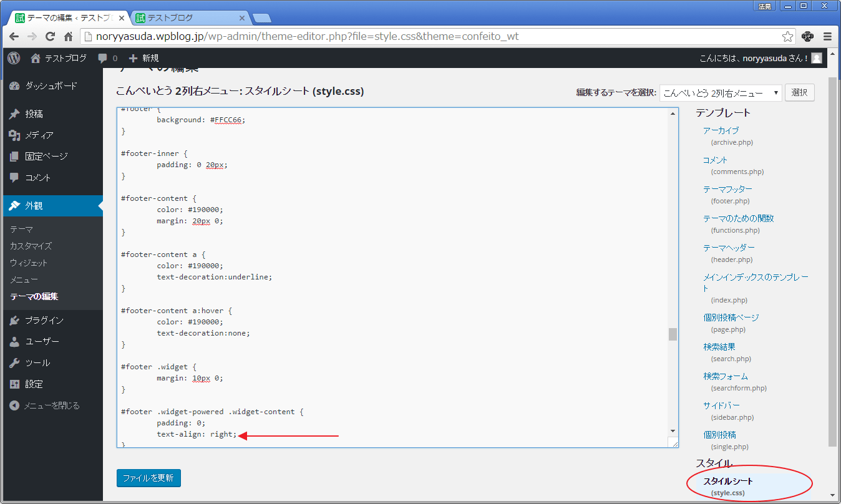Open the 外観 menu section
This screenshot has width=841, height=504.
(x=34, y=206)
